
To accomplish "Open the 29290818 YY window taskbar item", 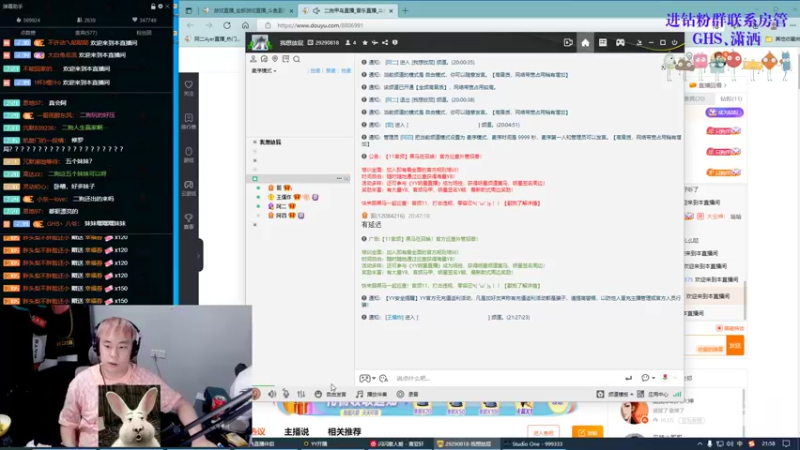I will (x=464, y=444).
